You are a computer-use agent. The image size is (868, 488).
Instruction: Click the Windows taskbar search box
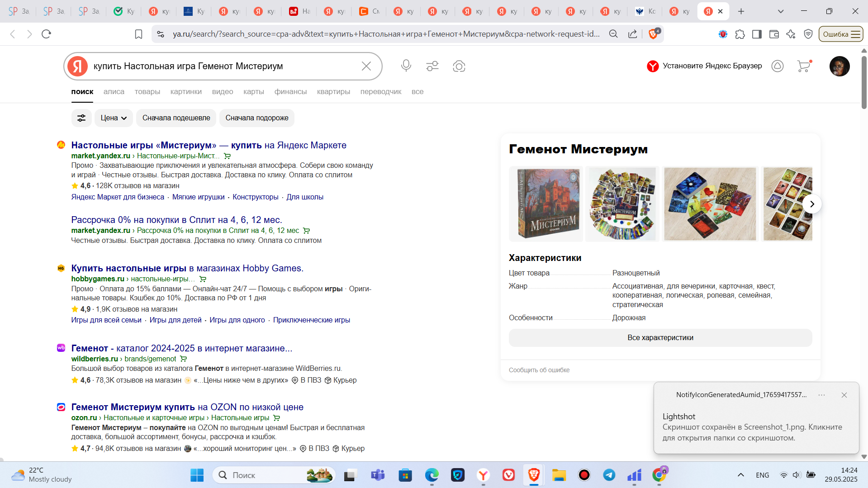click(x=274, y=475)
